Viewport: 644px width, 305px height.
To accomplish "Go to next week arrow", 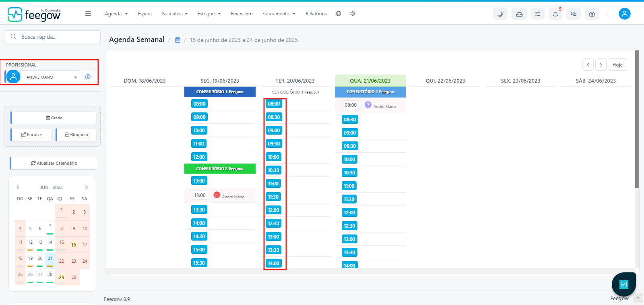I will pos(601,64).
